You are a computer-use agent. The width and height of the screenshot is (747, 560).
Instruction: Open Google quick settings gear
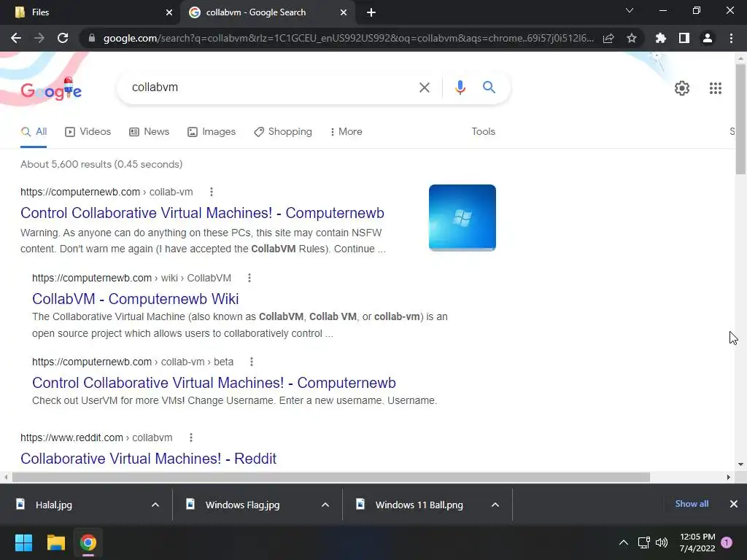pos(682,88)
